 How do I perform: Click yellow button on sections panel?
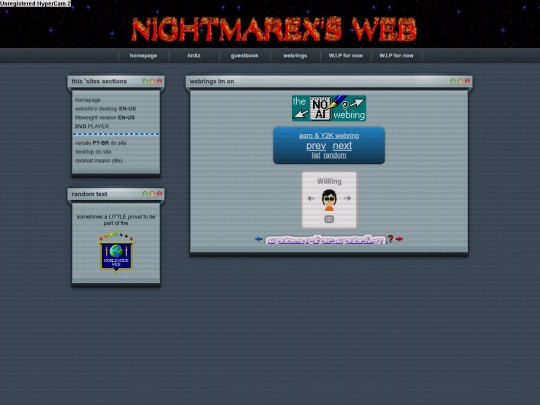[x=152, y=81]
